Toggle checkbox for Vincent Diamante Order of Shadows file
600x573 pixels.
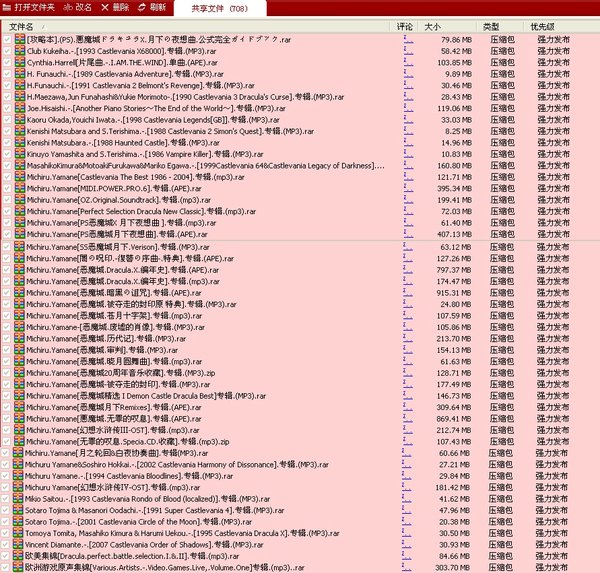coord(5,545)
